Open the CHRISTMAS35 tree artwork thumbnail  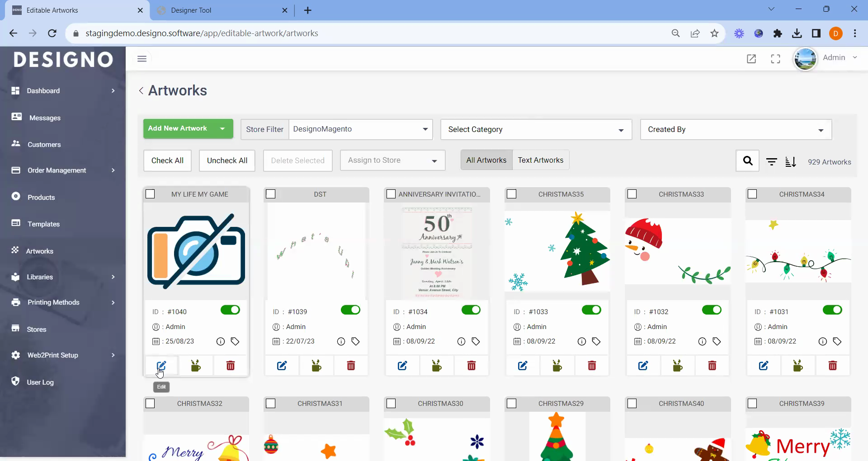[557, 251]
